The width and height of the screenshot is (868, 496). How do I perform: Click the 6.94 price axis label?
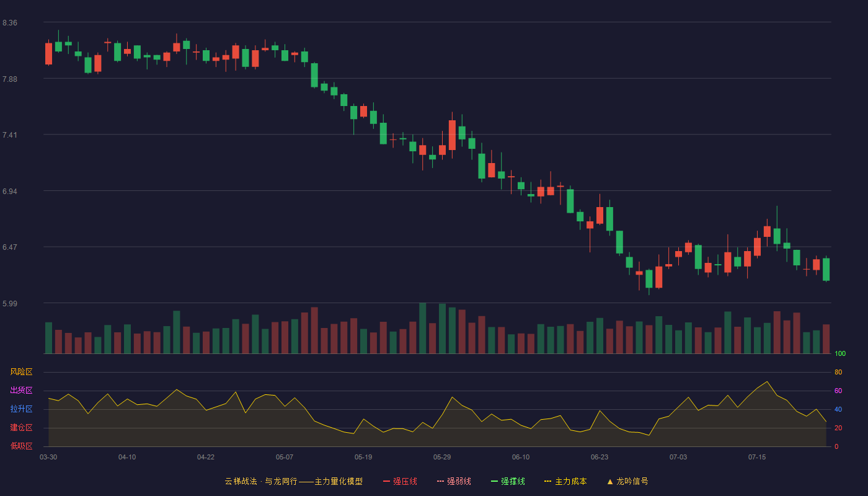pyautogui.click(x=10, y=192)
